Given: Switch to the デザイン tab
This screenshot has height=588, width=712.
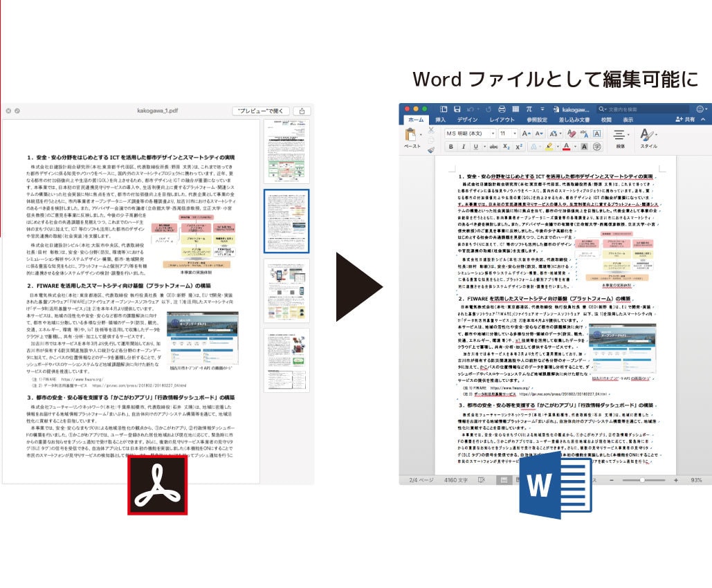Looking at the screenshot, I should click(467, 120).
